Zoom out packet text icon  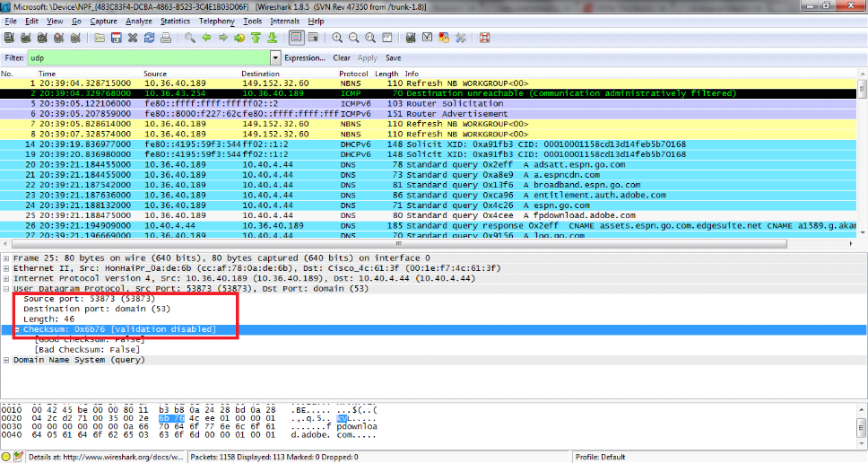[x=353, y=38]
